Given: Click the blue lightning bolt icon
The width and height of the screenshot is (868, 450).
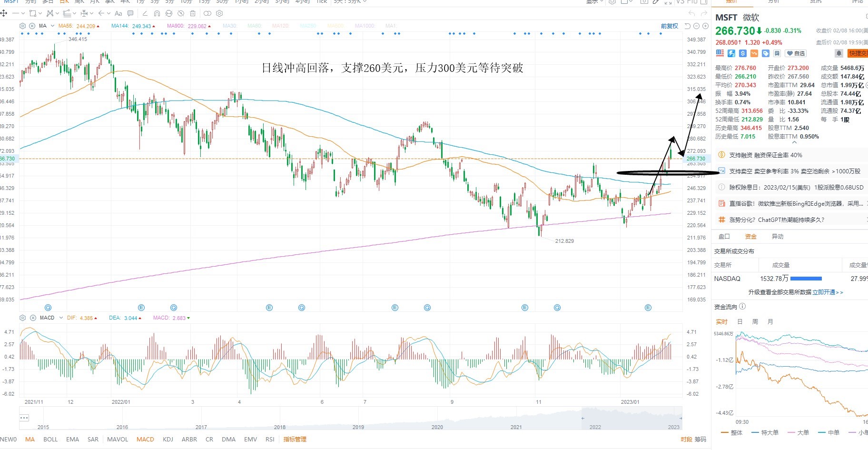Looking at the screenshot, I should (x=731, y=53).
